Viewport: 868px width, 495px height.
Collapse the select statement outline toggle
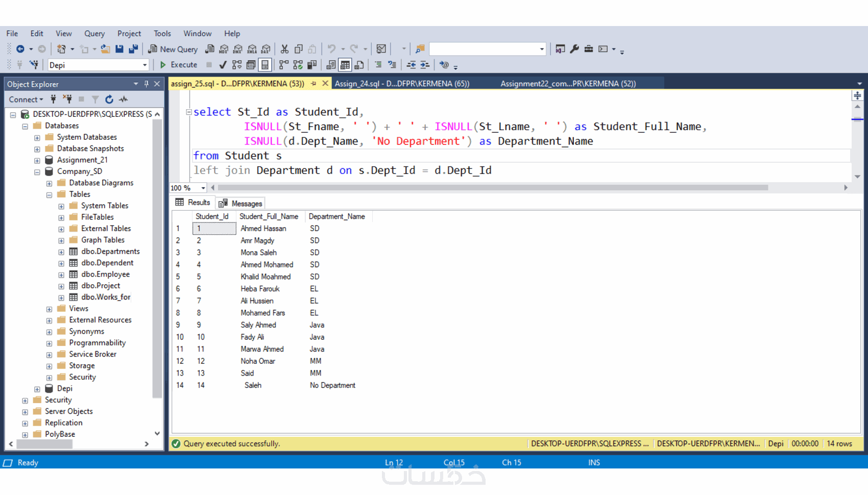tap(189, 112)
